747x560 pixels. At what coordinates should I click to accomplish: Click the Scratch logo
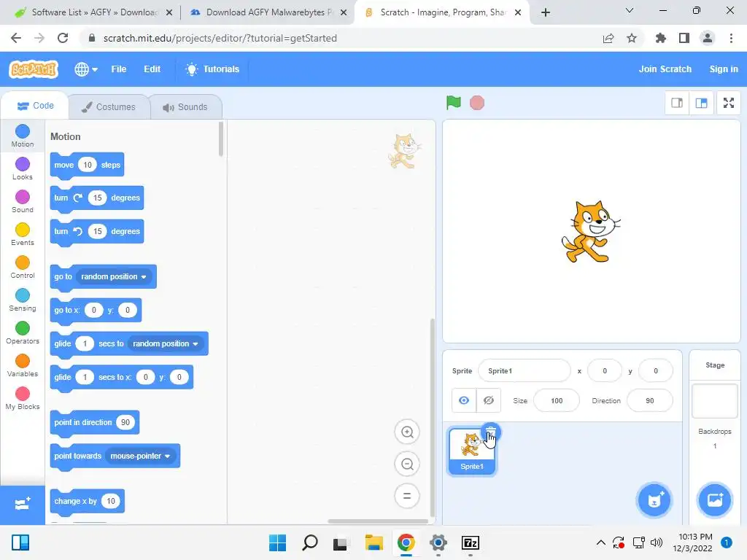tap(34, 69)
